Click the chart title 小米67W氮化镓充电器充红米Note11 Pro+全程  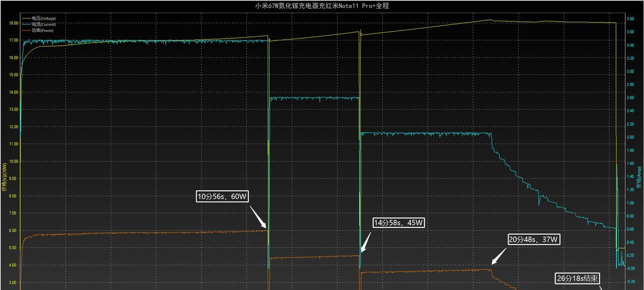pyautogui.click(x=322, y=6)
